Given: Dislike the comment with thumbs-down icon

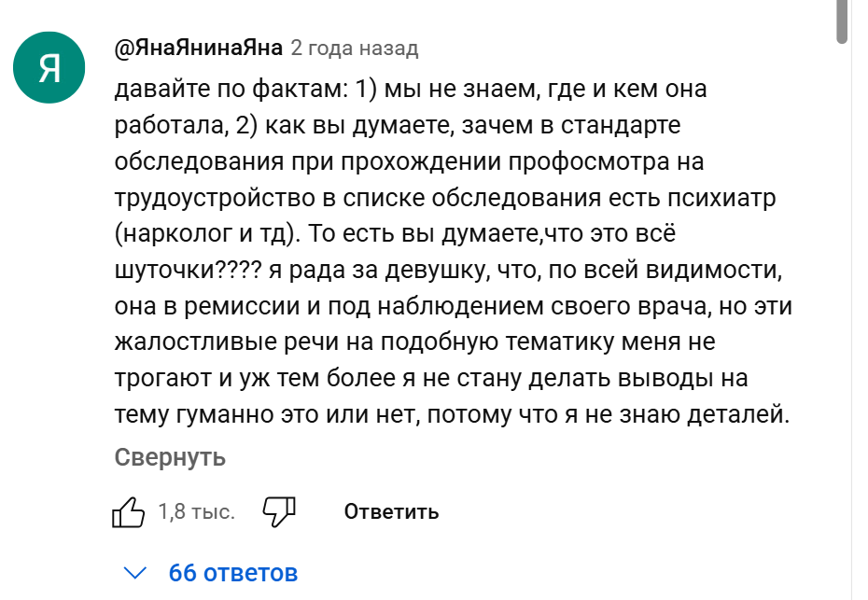Looking at the screenshot, I should 279,512.
